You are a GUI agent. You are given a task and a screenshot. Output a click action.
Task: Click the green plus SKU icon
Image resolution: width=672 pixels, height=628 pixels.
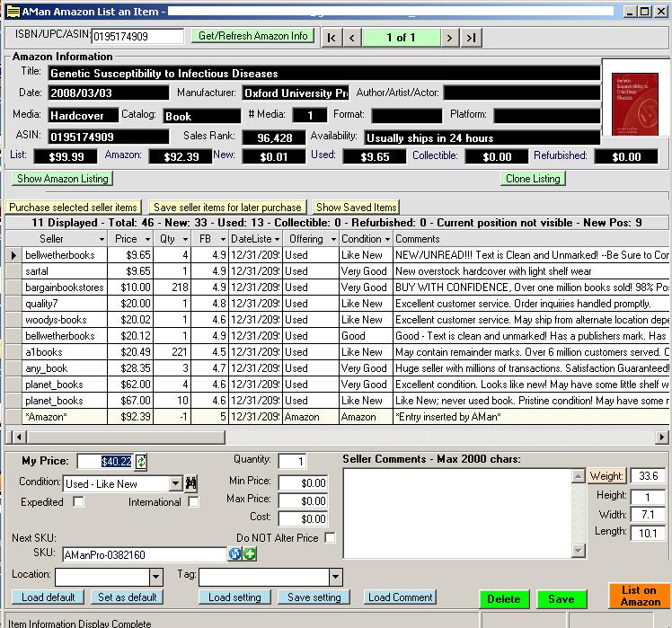tap(250, 553)
